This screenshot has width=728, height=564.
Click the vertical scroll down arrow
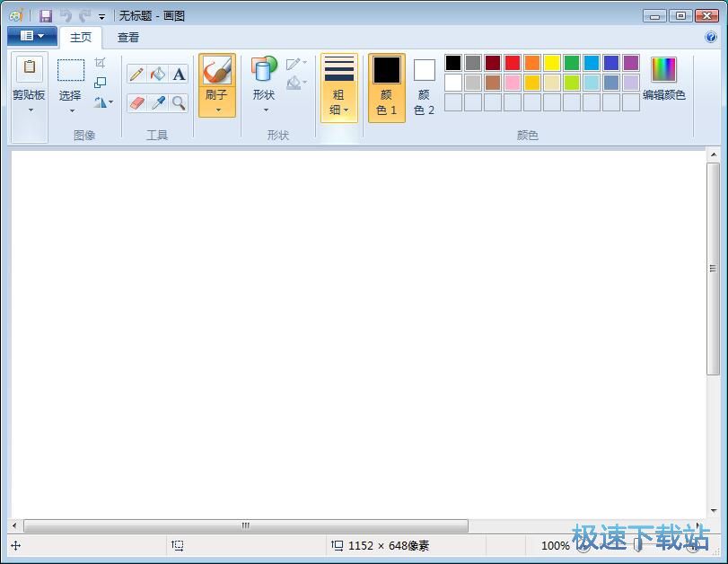pos(713,511)
